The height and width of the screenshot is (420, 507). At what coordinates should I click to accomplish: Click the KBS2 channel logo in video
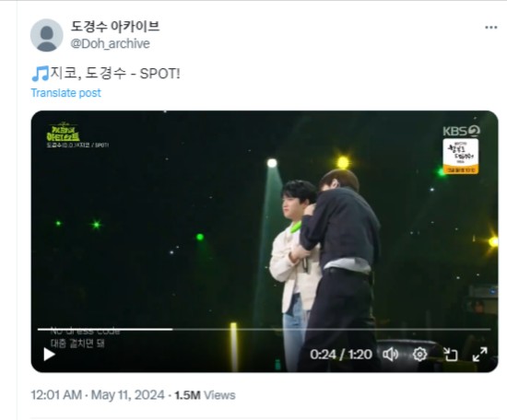461,131
